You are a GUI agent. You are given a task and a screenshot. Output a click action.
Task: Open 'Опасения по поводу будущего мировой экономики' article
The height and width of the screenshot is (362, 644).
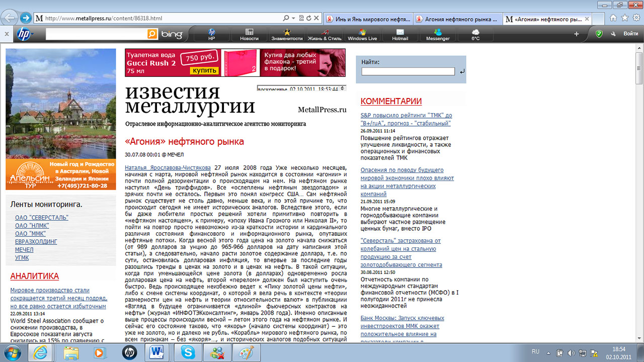(407, 182)
